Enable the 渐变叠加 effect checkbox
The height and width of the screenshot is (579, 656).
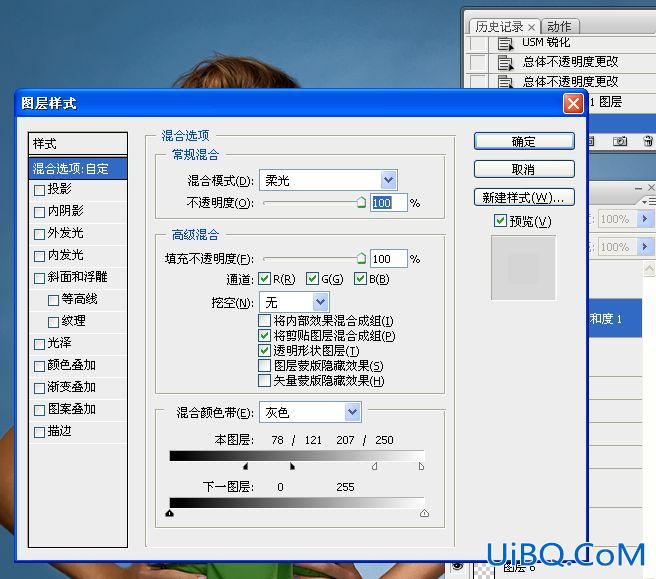(x=39, y=388)
